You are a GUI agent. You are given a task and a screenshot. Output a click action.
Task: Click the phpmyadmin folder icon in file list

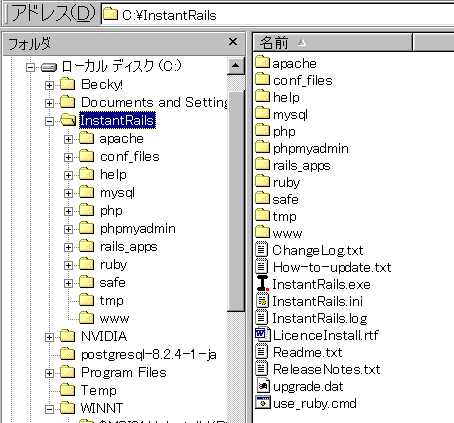tap(262, 147)
